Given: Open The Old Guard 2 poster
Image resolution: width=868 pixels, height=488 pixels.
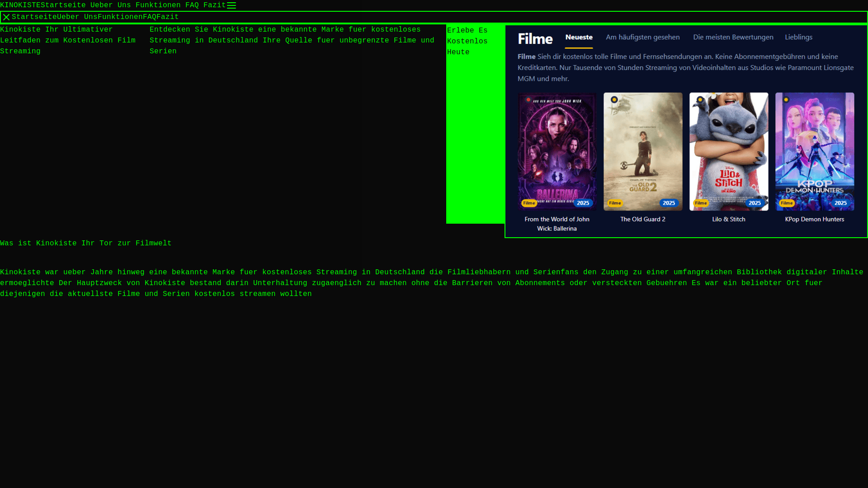Looking at the screenshot, I should coord(643,151).
